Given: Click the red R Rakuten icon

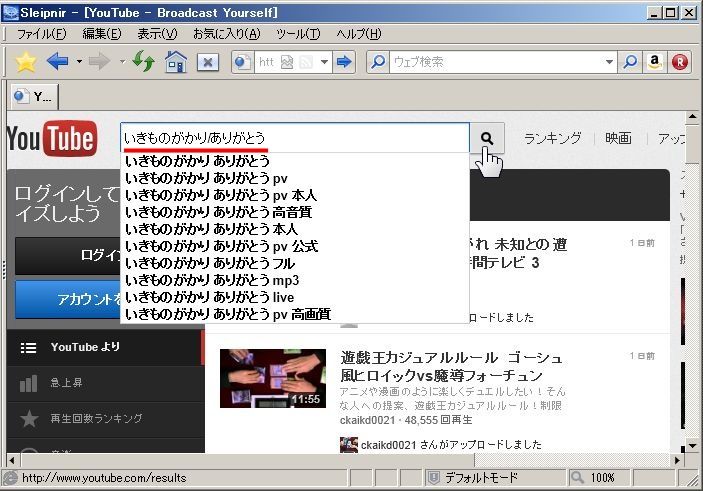Looking at the screenshot, I should tap(680, 62).
